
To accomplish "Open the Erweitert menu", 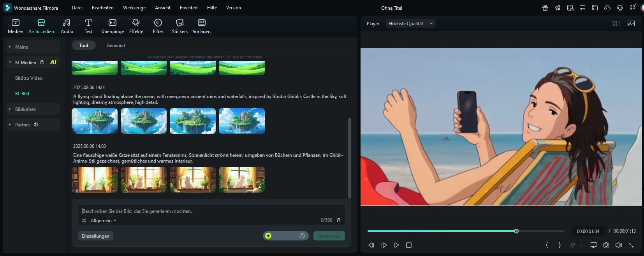I will pyautogui.click(x=189, y=8).
